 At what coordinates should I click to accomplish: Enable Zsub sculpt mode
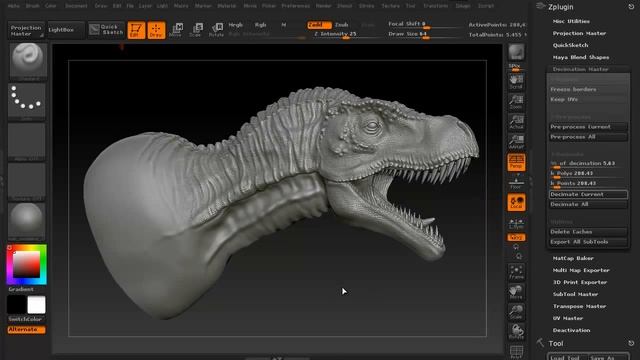pos(342,25)
